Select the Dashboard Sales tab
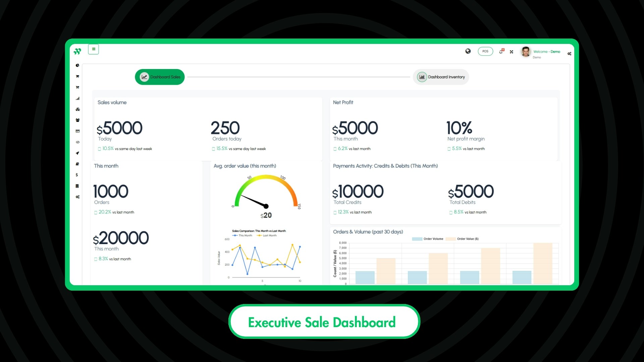Viewport: 644px width, 362px height. click(160, 77)
